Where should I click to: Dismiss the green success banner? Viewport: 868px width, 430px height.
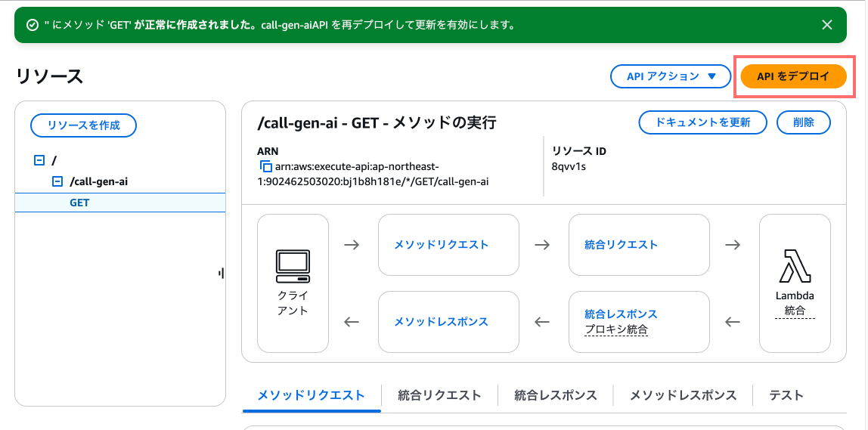pyautogui.click(x=826, y=25)
